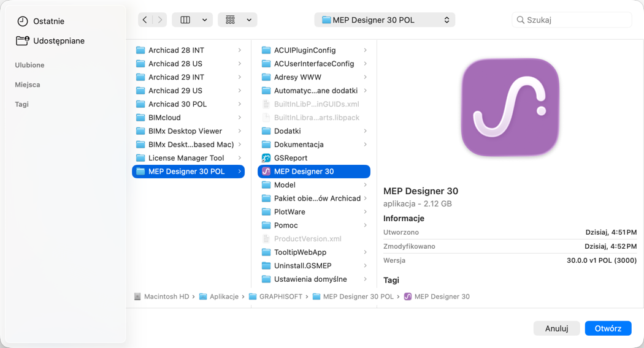The height and width of the screenshot is (348, 644).
Task: Click the MEP Designer 30 icon in path bar
Action: pos(407,297)
